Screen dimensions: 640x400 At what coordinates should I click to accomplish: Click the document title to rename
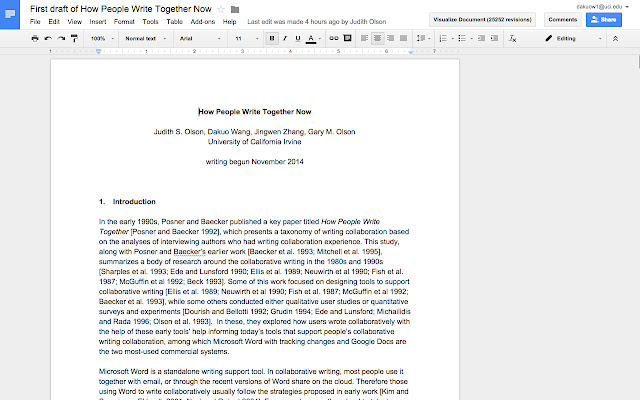121,9
